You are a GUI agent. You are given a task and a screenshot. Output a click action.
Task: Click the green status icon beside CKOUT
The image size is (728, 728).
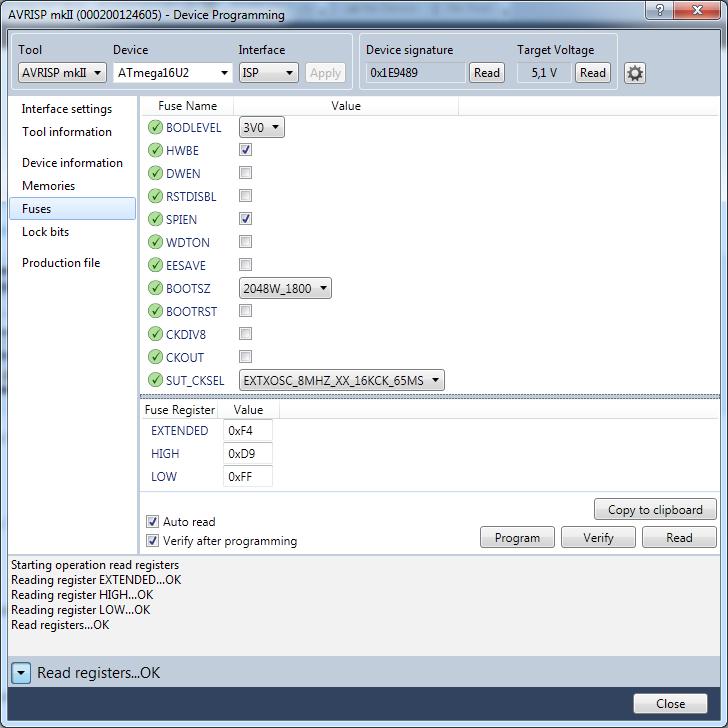coord(155,357)
